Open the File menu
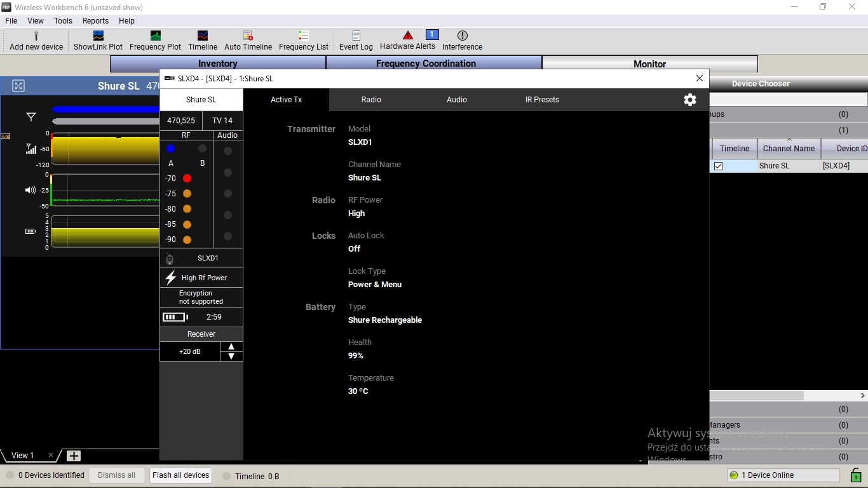 point(11,20)
